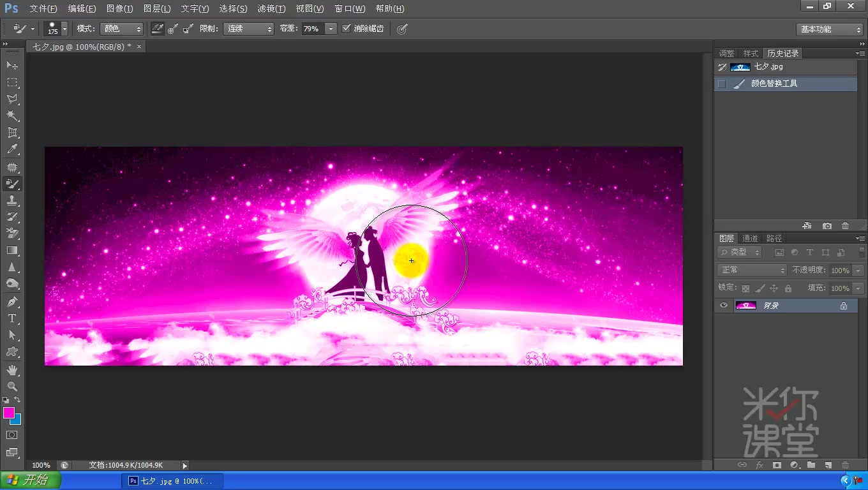The width and height of the screenshot is (868, 490).
Task: Select the Eraser tool
Action: tap(12, 234)
